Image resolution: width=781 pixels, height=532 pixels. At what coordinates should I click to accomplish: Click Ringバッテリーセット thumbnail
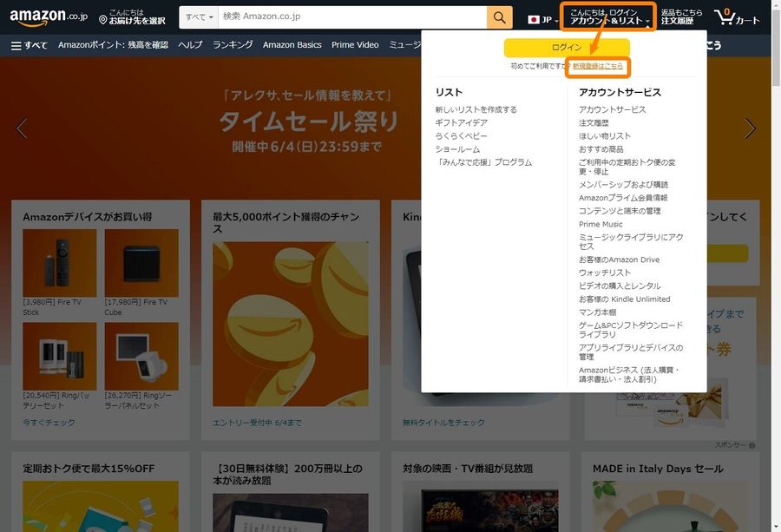click(x=60, y=356)
